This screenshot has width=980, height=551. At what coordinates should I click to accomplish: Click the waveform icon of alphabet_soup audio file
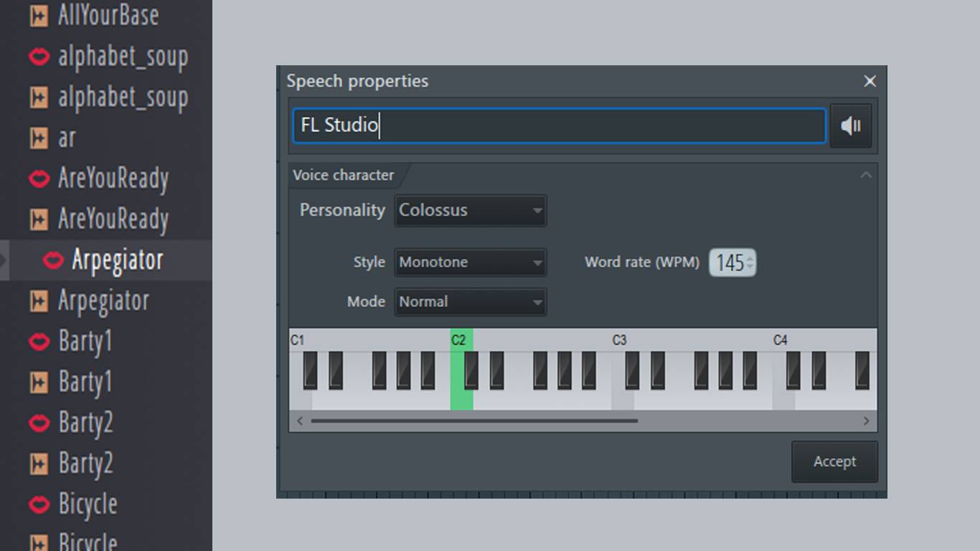(x=39, y=97)
